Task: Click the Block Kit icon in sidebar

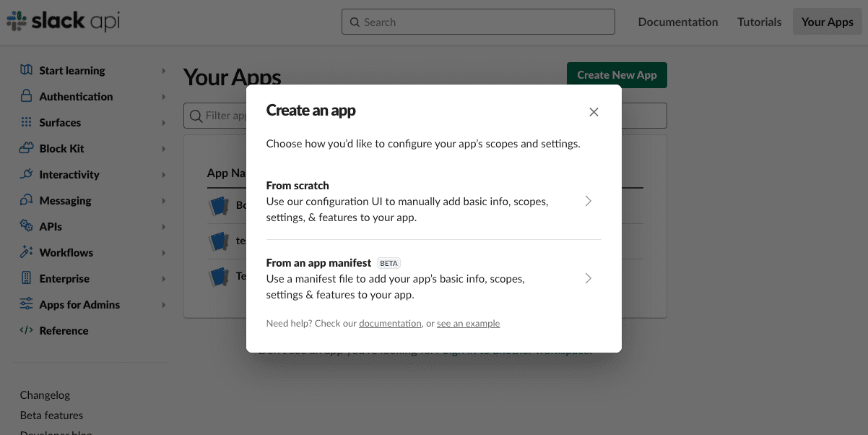Action: coord(27,148)
